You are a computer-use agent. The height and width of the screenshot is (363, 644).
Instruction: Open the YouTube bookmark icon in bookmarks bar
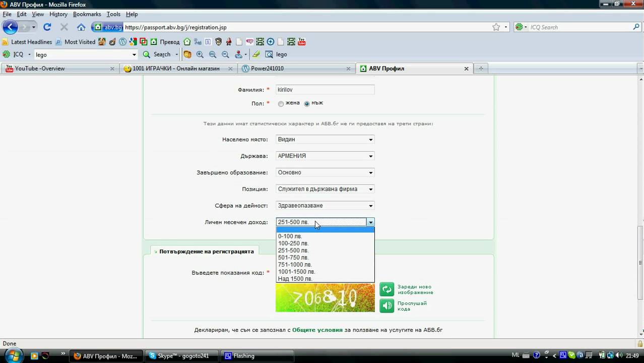tap(302, 42)
